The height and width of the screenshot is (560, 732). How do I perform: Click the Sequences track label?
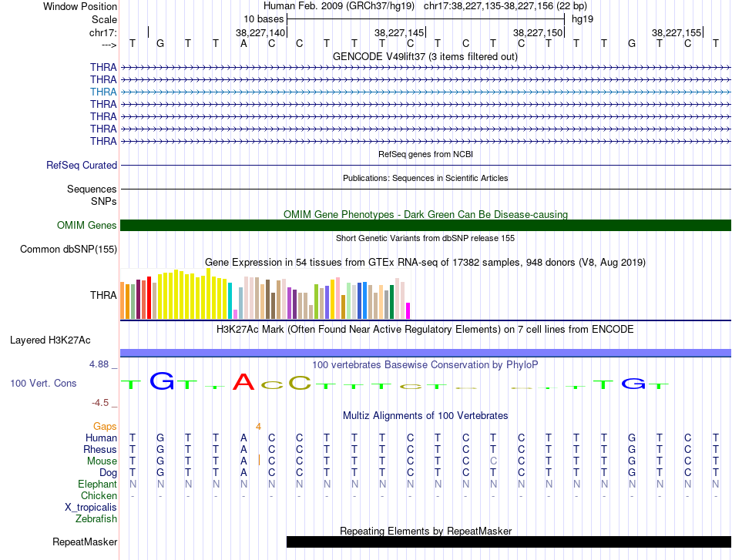click(x=92, y=189)
